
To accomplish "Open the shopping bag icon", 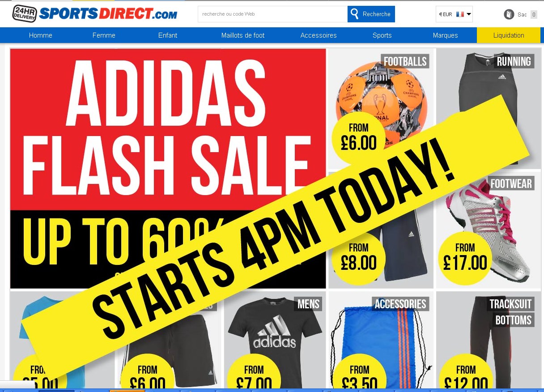I will (509, 14).
